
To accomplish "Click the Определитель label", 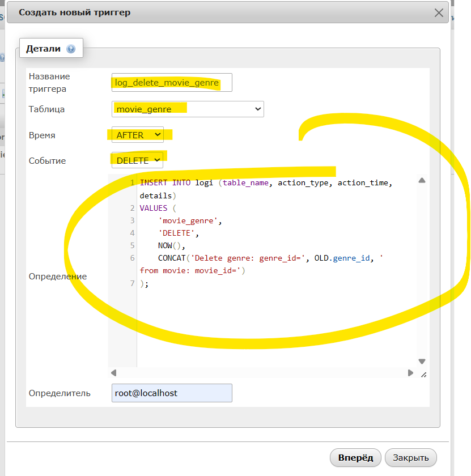I will [x=60, y=393].
